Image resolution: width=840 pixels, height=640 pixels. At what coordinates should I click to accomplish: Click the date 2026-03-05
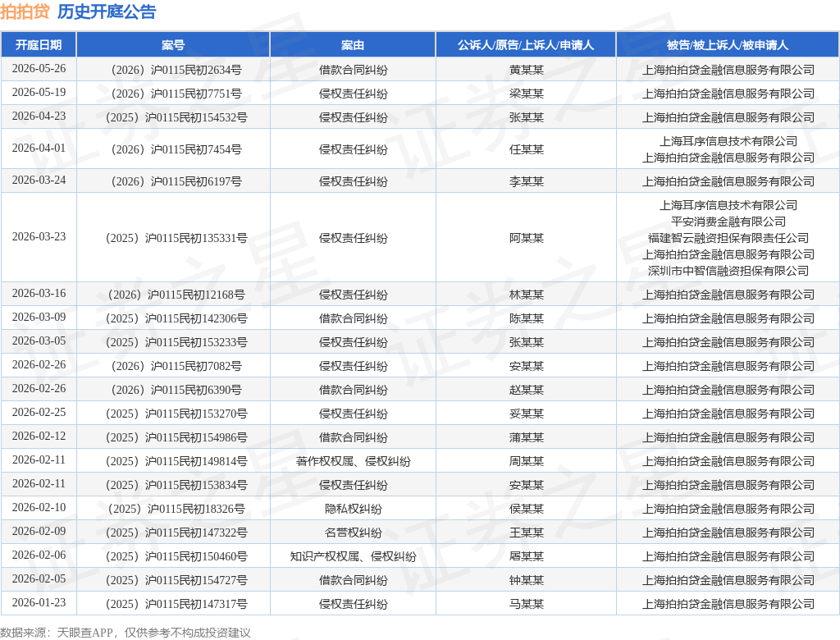pyautogui.click(x=39, y=341)
